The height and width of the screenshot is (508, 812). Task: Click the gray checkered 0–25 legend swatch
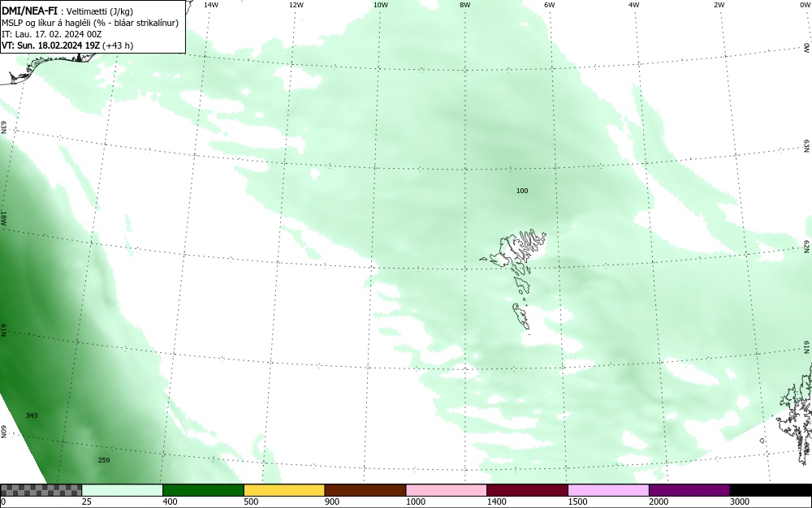coord(41,490)
